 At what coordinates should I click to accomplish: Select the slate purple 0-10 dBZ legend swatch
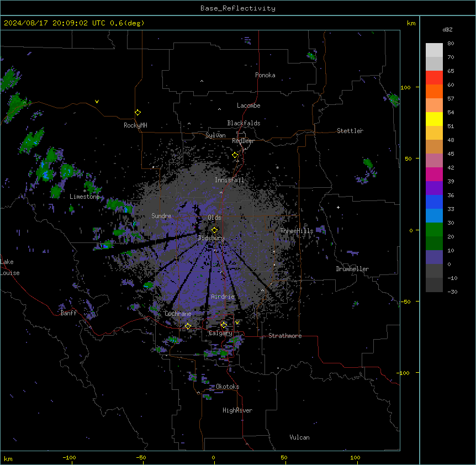click(434, 257)
